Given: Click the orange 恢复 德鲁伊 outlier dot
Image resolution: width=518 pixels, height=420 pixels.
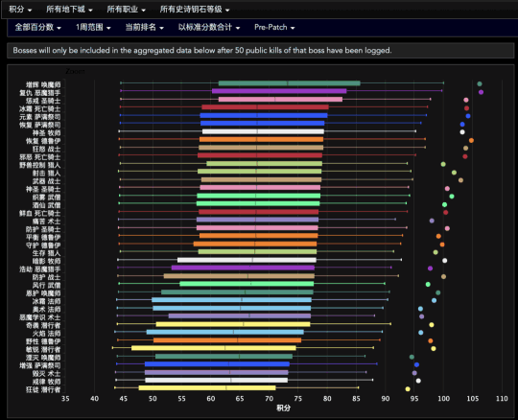Looking at the screenshot, I should [471, 140].
